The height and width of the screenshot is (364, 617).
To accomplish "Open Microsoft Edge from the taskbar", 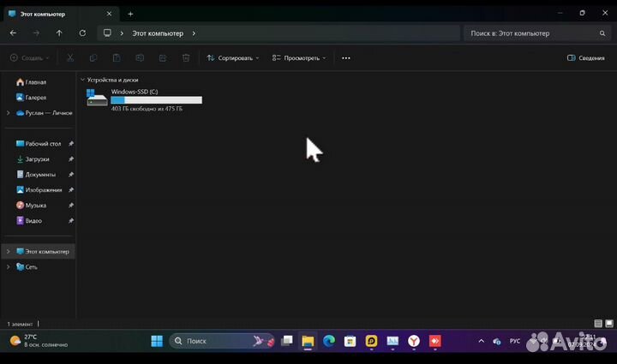I will coord(329,341).
